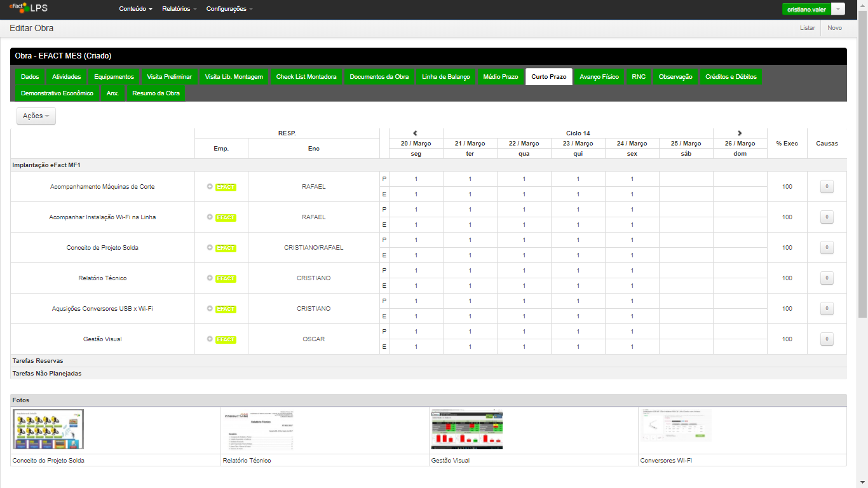Open the Linha de Balanço tab

[x=446, y=77]
